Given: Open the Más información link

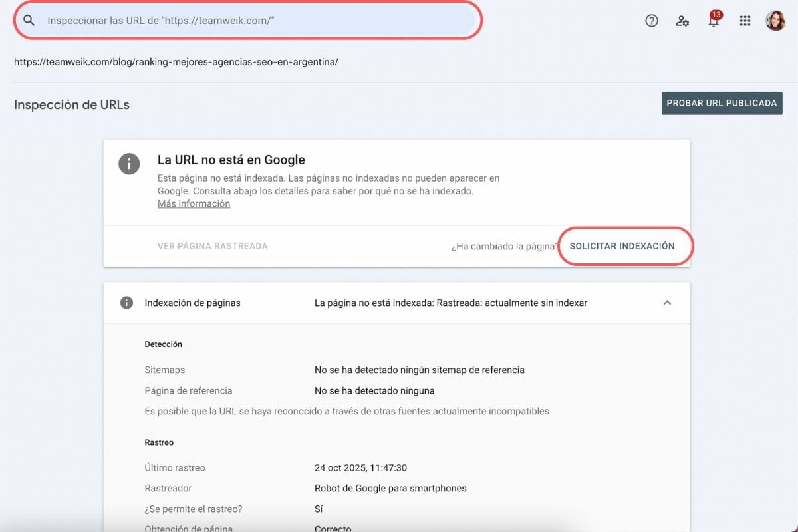Looking at the screenshot, I should 194,203.
